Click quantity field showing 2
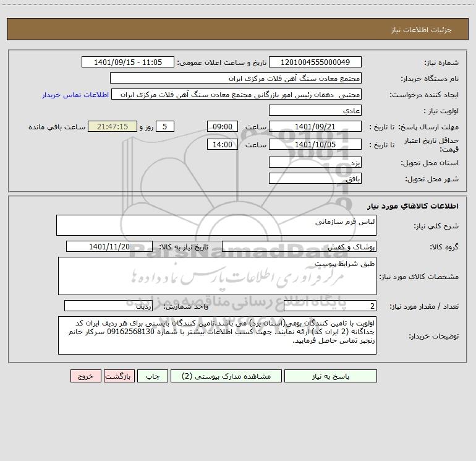476x461 pixels. (x=330, y=306)
